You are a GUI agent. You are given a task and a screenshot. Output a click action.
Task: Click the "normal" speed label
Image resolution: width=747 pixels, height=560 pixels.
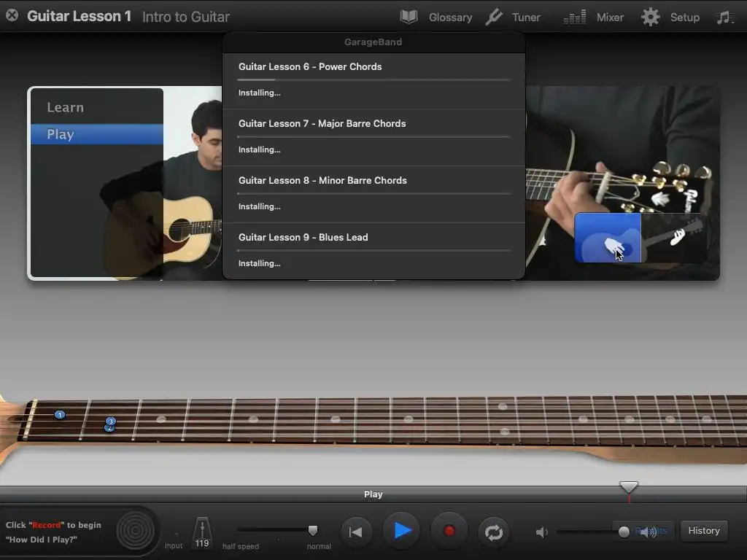(x=319, y=546)
